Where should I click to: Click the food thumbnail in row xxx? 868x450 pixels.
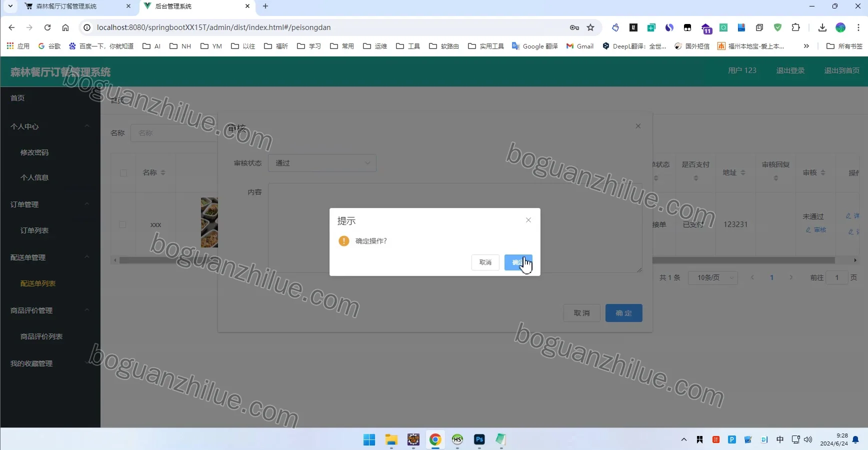(209, 222)
